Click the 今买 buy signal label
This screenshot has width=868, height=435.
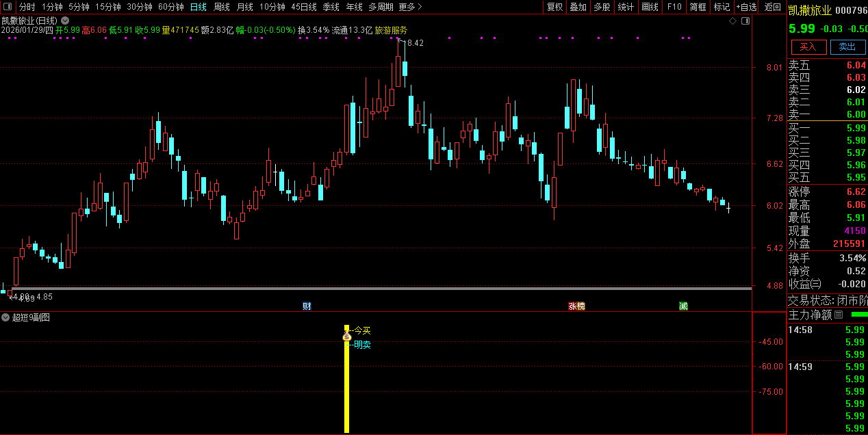click(362, 330)
